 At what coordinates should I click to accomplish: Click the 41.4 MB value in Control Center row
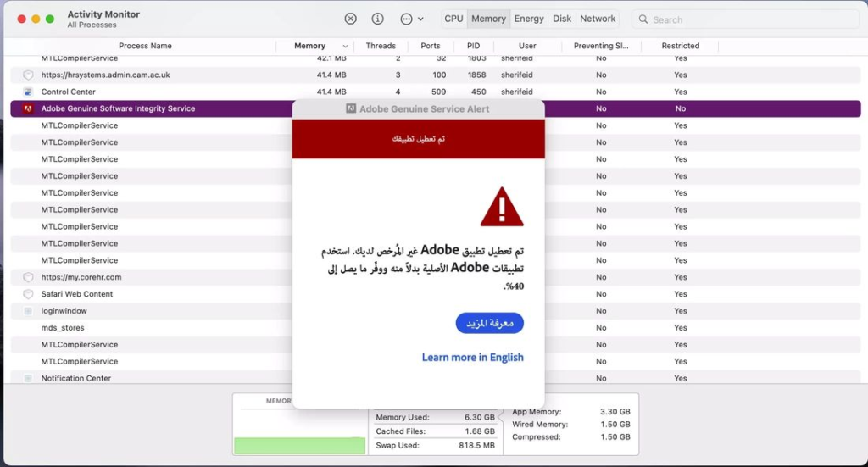tap(331, 92)
